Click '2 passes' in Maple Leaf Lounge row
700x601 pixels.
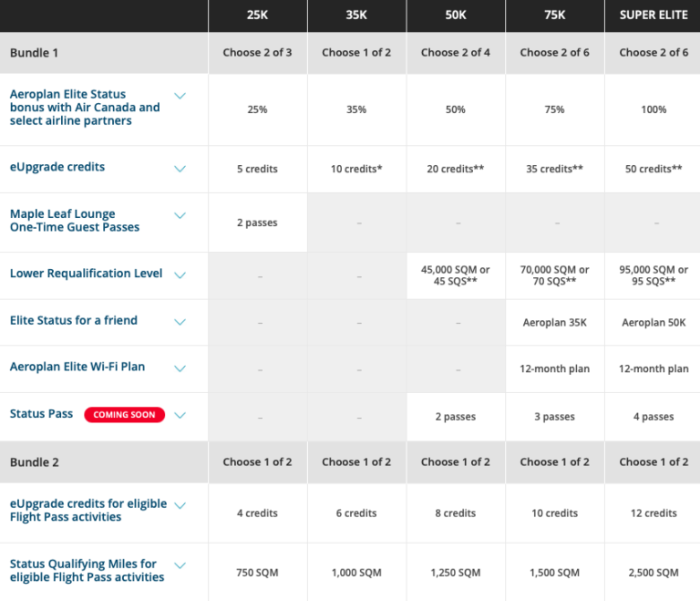tap(258, 223)
